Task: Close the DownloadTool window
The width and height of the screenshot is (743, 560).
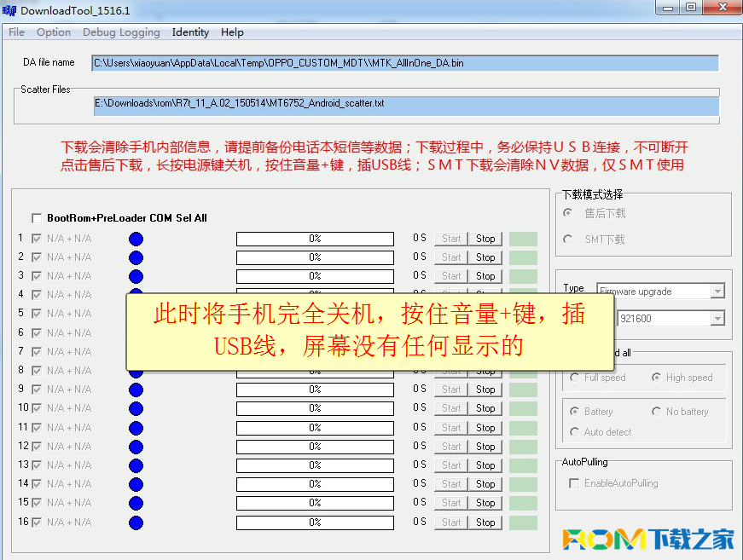Action: (723, 7)
